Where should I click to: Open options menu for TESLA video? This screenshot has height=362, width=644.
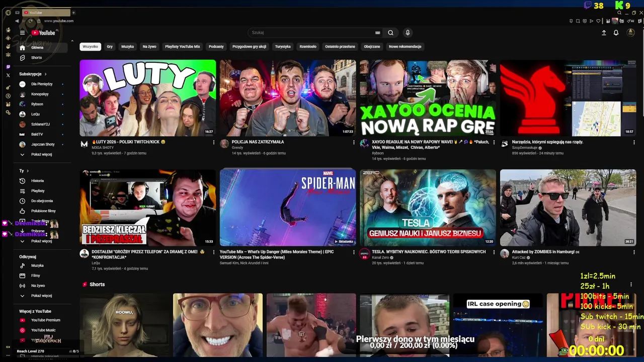point(494,252)
